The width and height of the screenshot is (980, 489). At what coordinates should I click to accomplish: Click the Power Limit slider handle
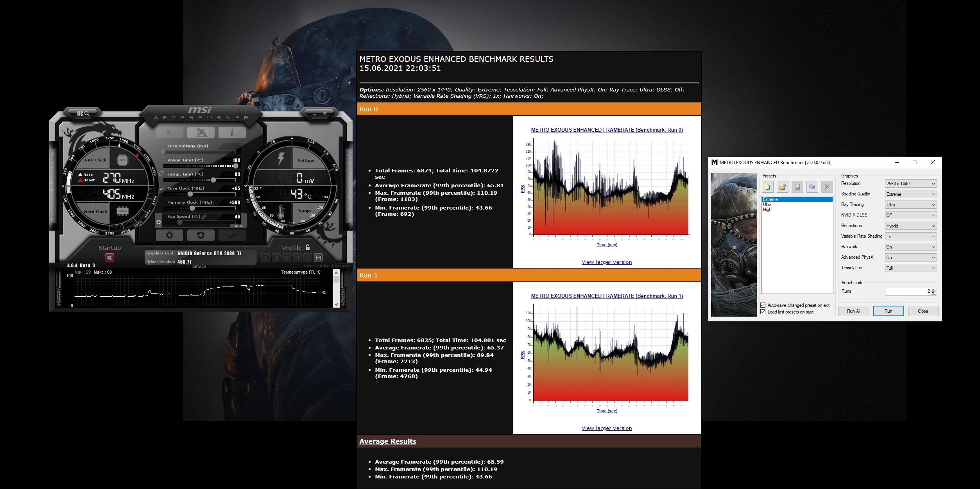tap(235, 166)
